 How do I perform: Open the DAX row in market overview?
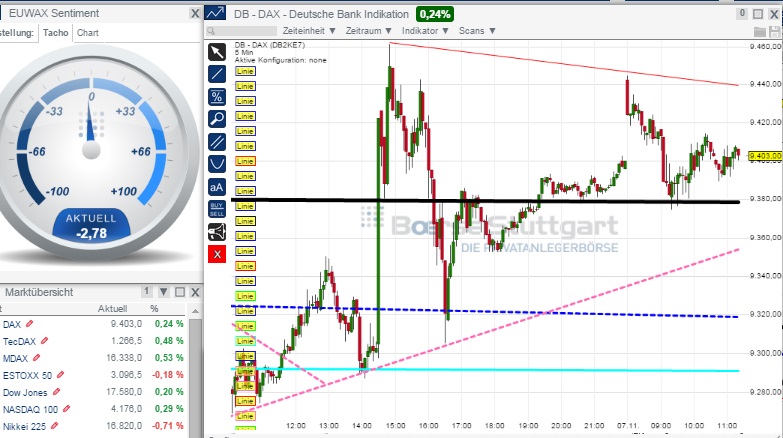(x=93, y=324)
